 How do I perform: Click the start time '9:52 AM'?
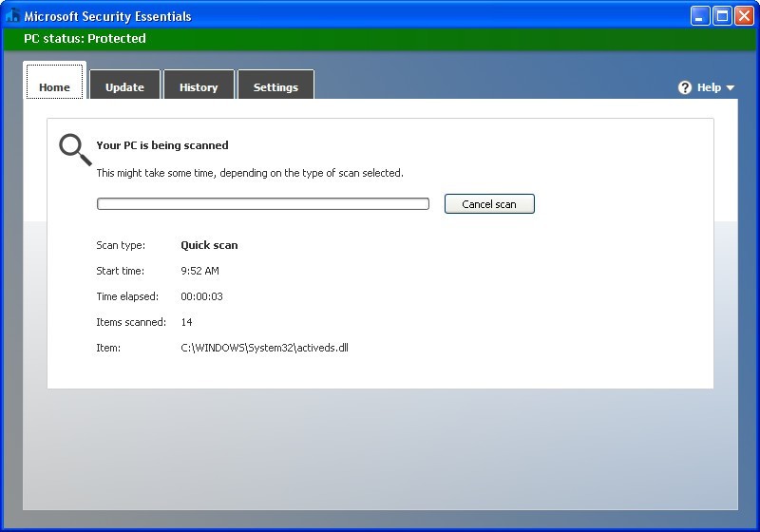pyautogui.click(x=199, y=271)
